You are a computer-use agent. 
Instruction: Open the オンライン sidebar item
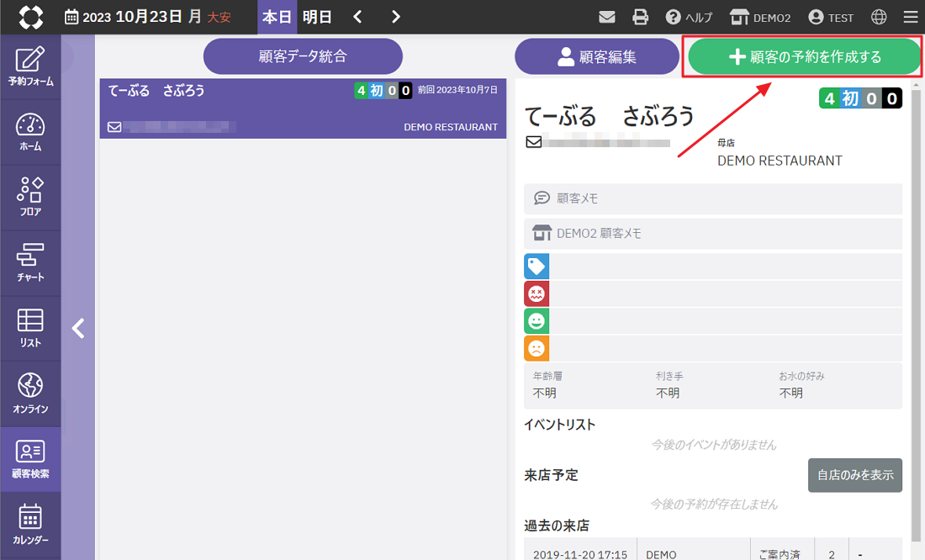(30, 394)
